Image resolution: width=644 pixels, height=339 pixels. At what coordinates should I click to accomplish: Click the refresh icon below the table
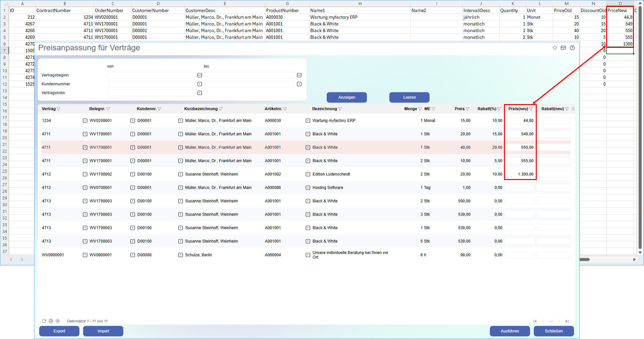(x=44, y=321)
